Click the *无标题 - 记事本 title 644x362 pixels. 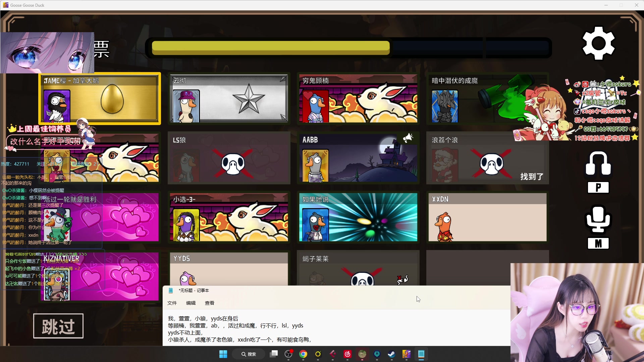point(194,291)
